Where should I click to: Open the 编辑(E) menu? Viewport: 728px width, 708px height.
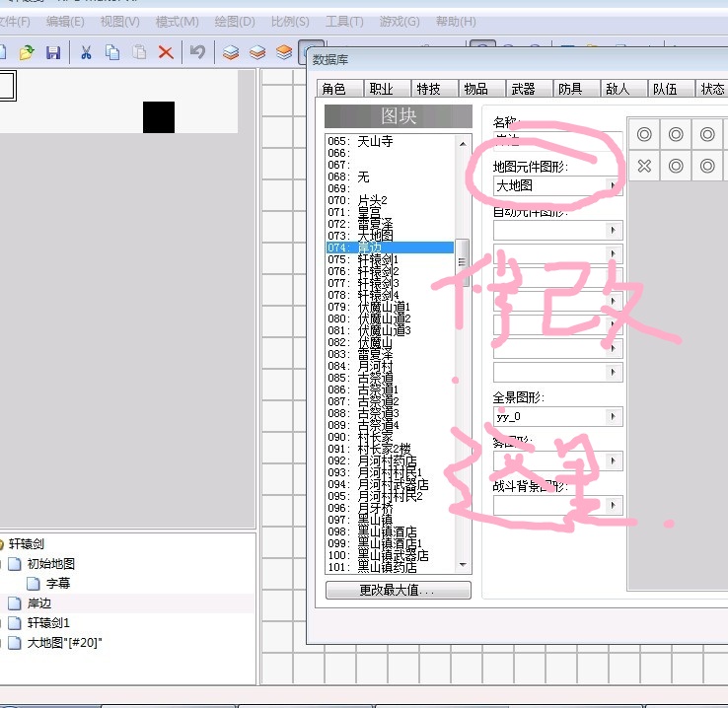coord(65,22)
